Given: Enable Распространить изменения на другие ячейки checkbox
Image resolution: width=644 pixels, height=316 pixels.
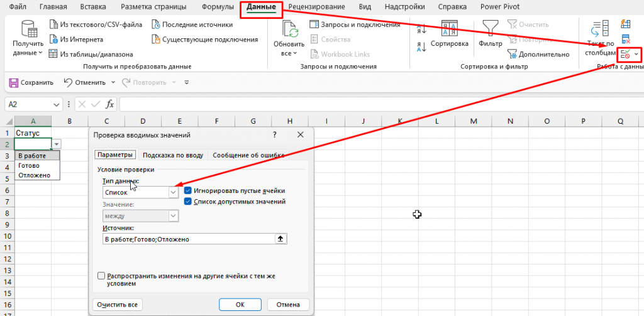Looking at the screenshot, I should (101, 276).
